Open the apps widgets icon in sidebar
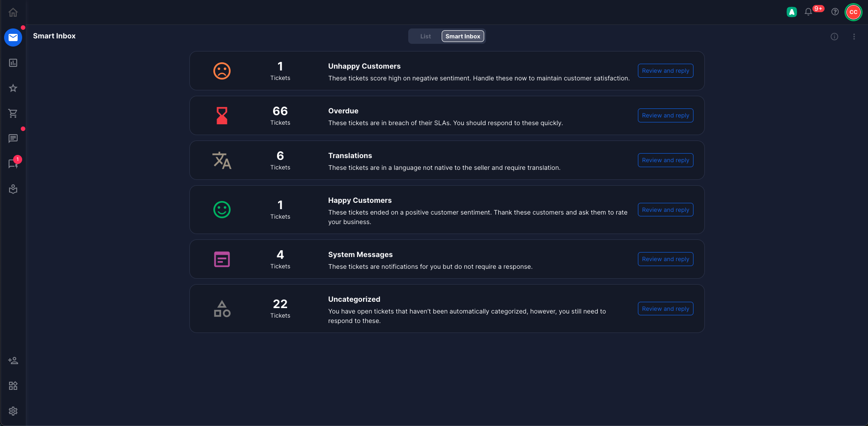This screenshot has width=868, height=426. [13, 386]
